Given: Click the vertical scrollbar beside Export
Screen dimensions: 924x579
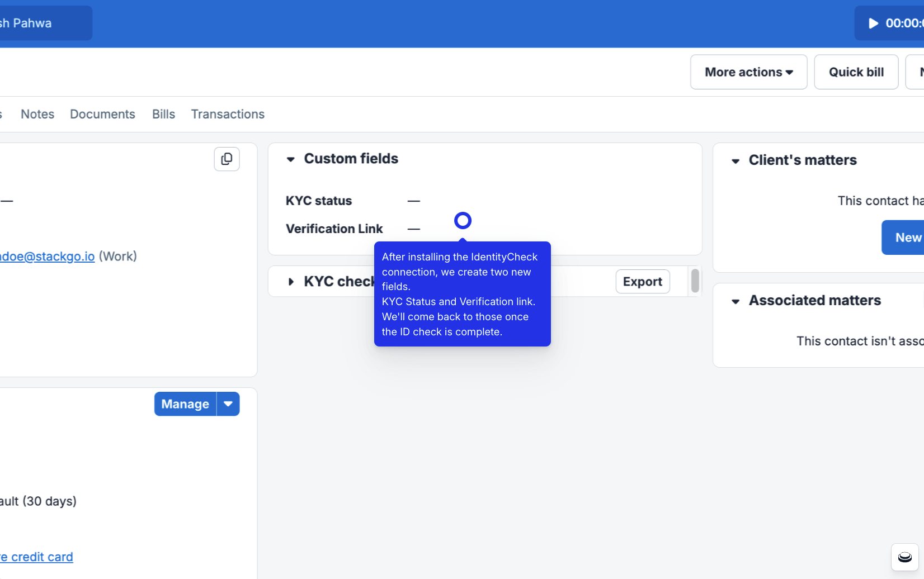Looking at the screenshot, I should tap(695, 281).
